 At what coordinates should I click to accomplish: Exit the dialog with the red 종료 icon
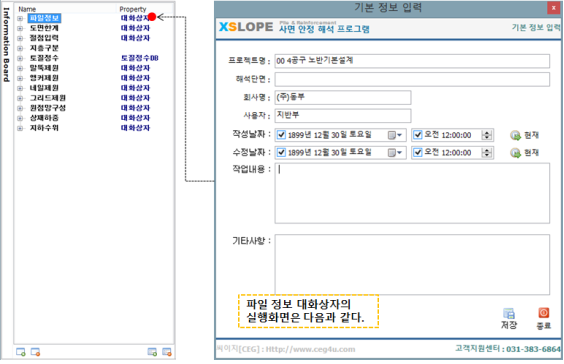click(543, 313)
